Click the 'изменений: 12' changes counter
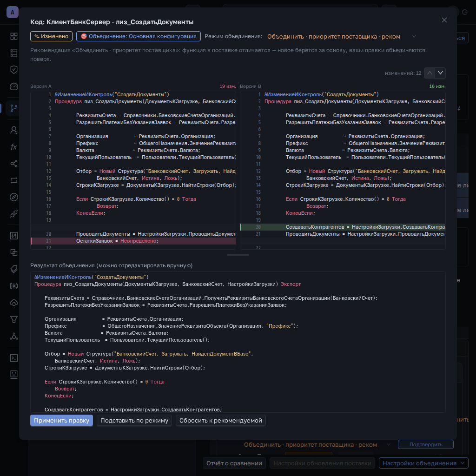The height and width of the screenshot is (476, 476). [403, 73]
